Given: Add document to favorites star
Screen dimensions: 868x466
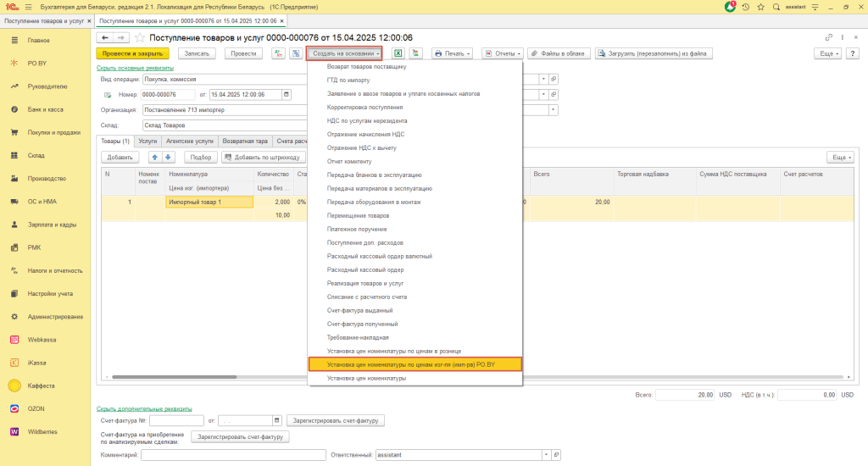Looking at the screenshot, I should coord(140,37).
